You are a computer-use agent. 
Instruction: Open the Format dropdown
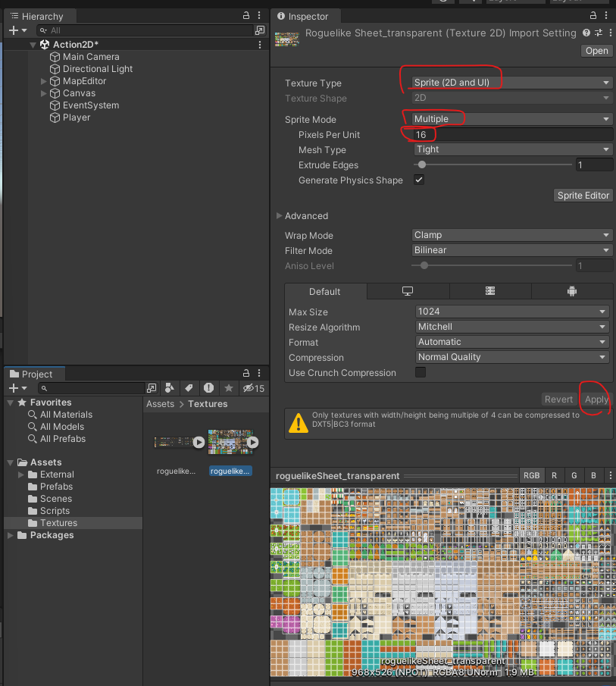point(512,342)
